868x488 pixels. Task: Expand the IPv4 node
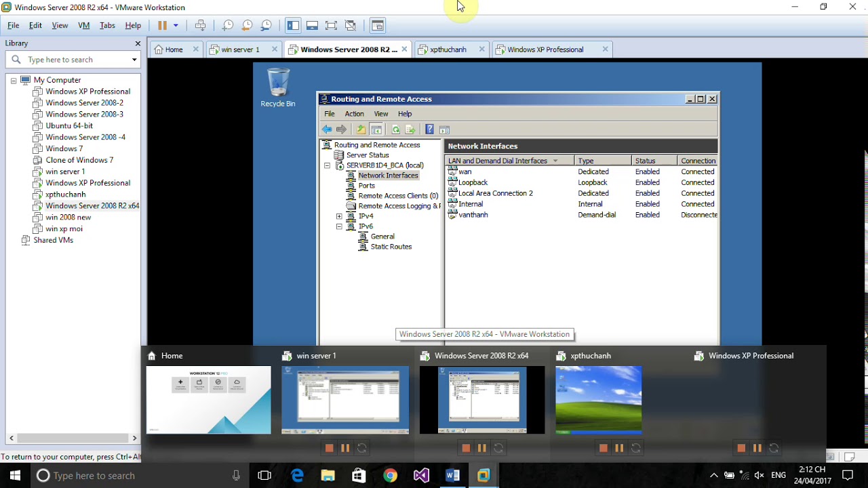pyautogui.click(x=339, y=216)
